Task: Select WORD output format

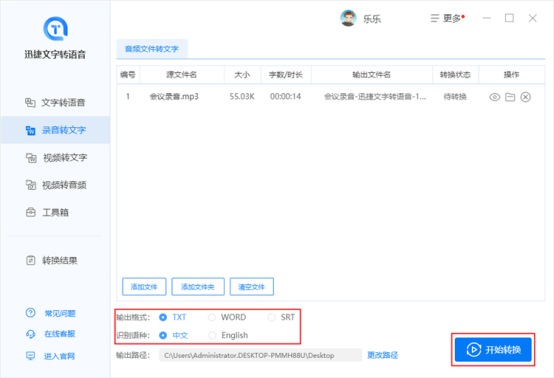Action: (x=227, y=317)
